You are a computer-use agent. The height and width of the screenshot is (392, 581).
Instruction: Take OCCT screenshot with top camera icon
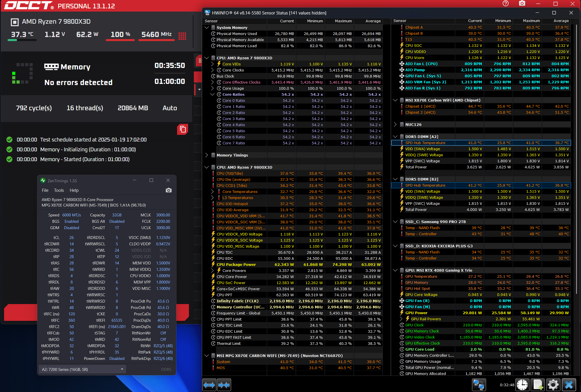click(522, 3)
